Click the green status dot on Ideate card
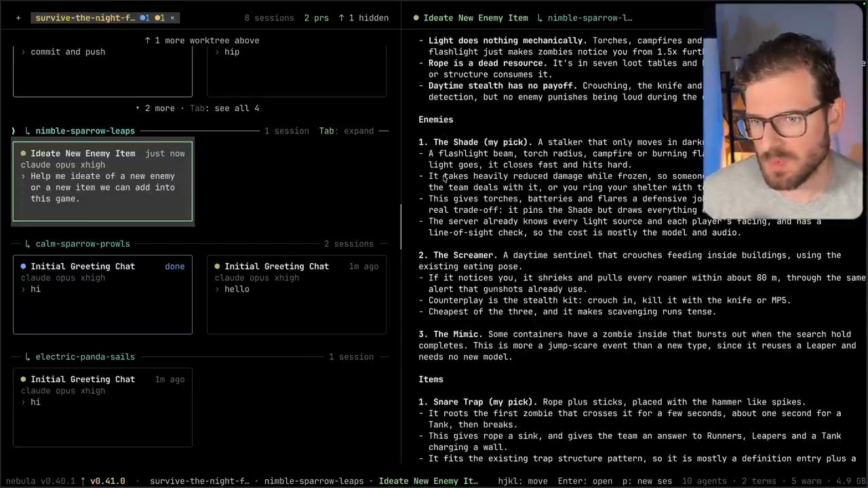Viewport: 868px width, 488px height. tap(24, 154)
